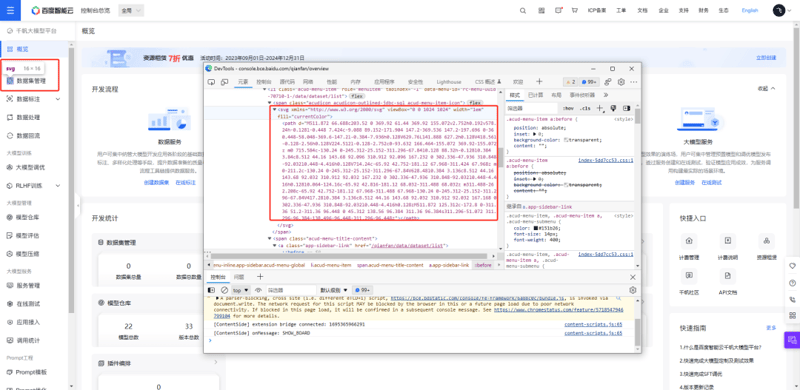The image size is (800, 390).
Task: Click the 计费说明 quick entry icon
Action: [728, 241]
